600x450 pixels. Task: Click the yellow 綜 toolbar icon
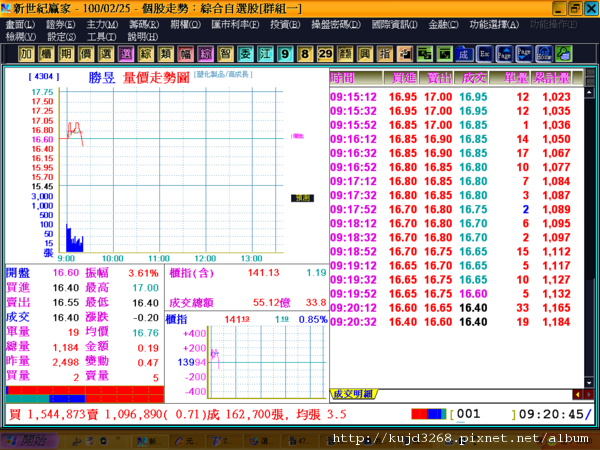point(145,54)
